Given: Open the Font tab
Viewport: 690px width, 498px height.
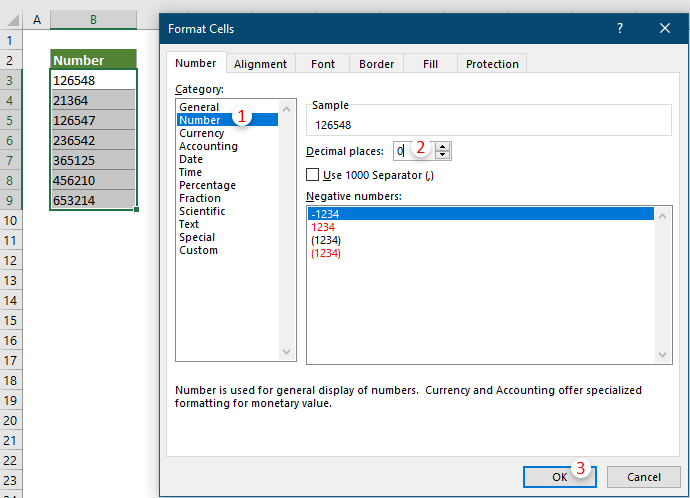Looking at the screenshot, I should pos(323,64).
